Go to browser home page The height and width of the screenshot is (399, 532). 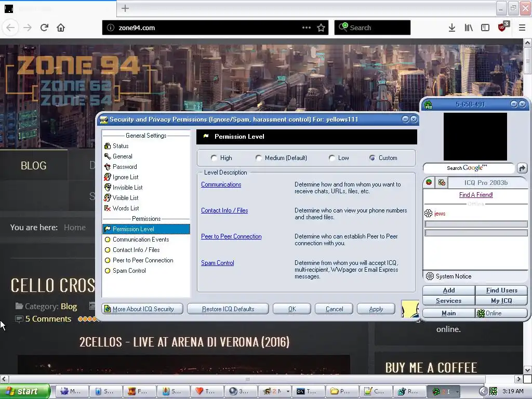61,28
